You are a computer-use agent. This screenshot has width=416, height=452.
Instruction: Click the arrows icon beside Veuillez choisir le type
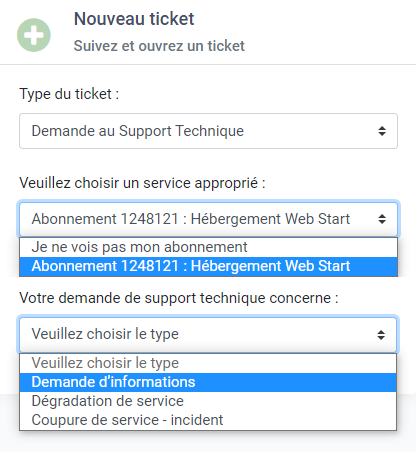tap(381, 335)
